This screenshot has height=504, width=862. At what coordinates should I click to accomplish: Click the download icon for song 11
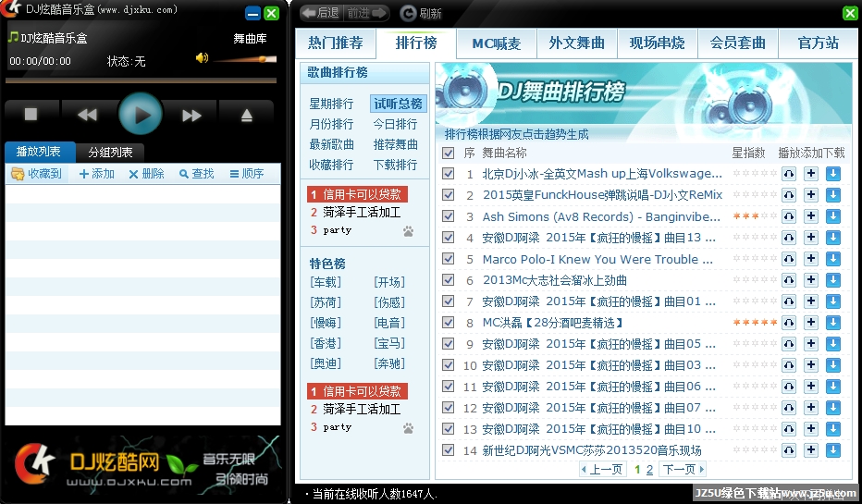[832, 387]
